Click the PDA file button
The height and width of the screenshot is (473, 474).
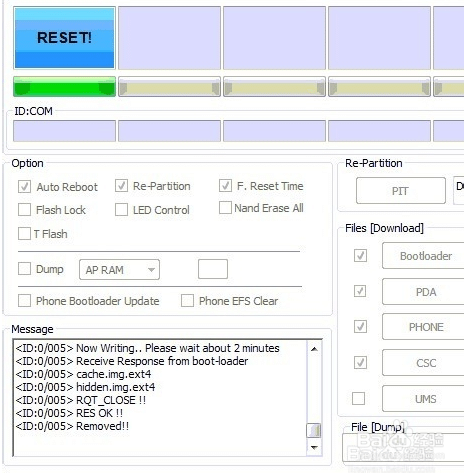(423, 292)
